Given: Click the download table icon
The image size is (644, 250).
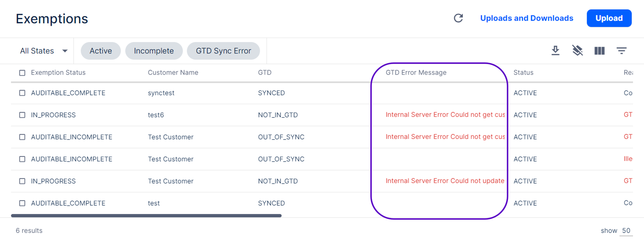Looking at the screenshot, I should (x=555, y=51).
